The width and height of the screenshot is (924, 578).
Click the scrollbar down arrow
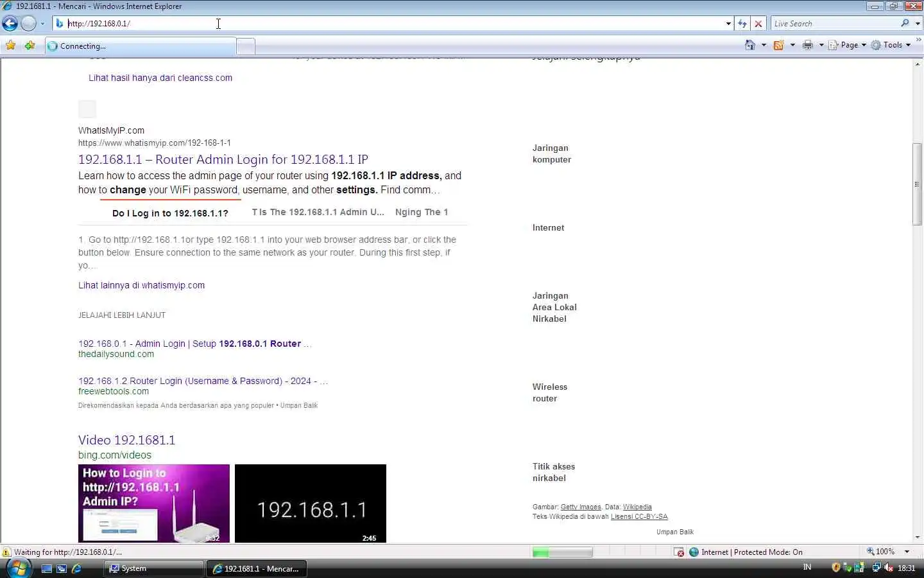pyautogui.click(x=918, y=538)
